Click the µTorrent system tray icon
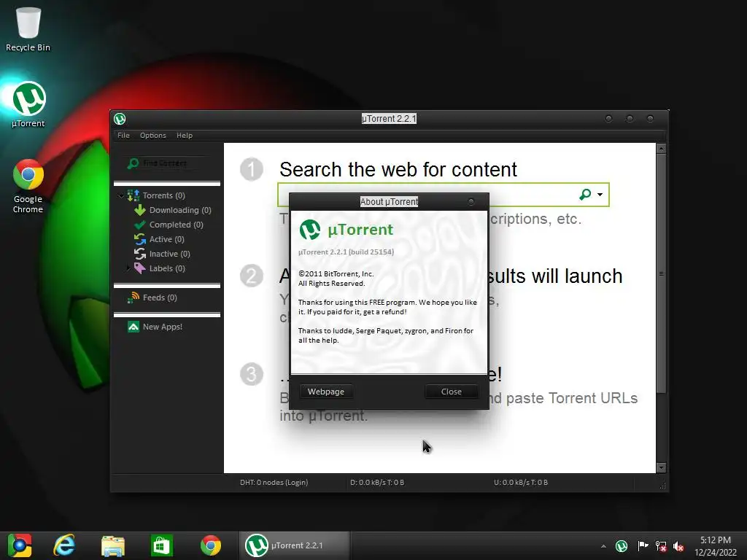747x560 pixels. click(x=622, y=546)
